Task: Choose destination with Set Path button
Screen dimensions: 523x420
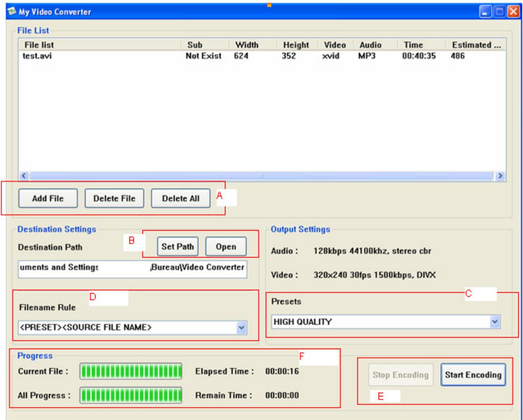Action: [x=178, y=247]
